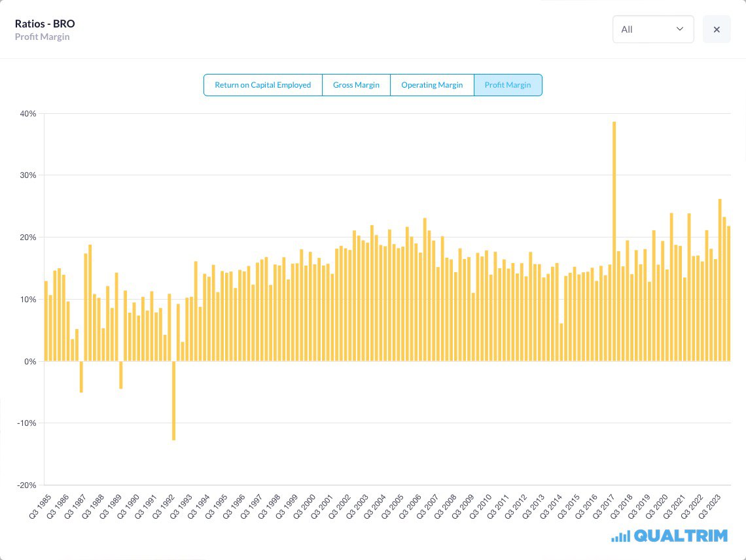
Task: Close the Ratios panel with the X button
Action: click(x=717, y=29)
